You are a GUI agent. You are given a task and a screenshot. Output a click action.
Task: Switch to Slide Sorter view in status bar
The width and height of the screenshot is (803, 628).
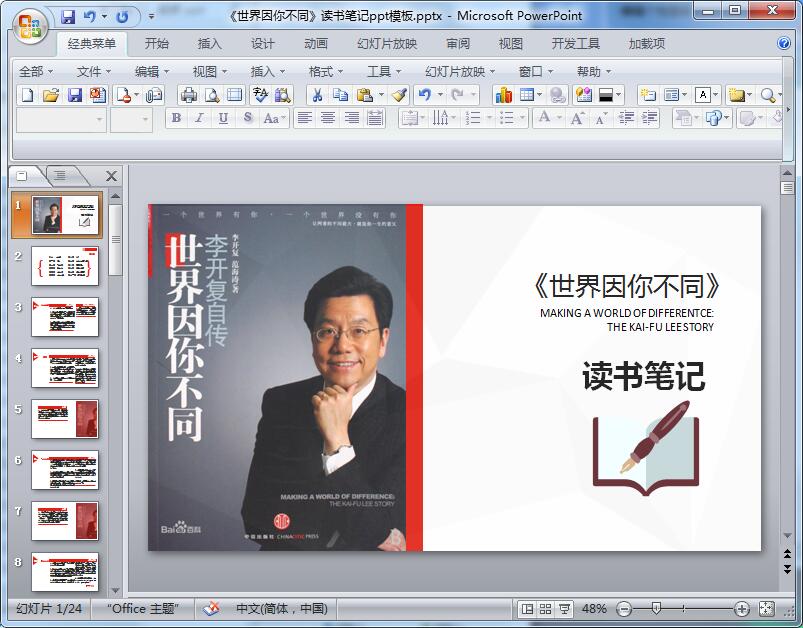545,609
